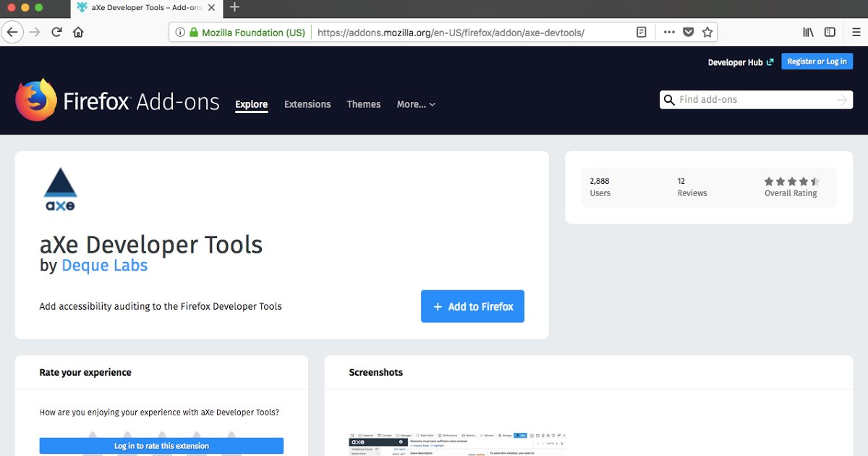Click the Add to Firefox button
The image size is (868, 456).
point(472,306)
